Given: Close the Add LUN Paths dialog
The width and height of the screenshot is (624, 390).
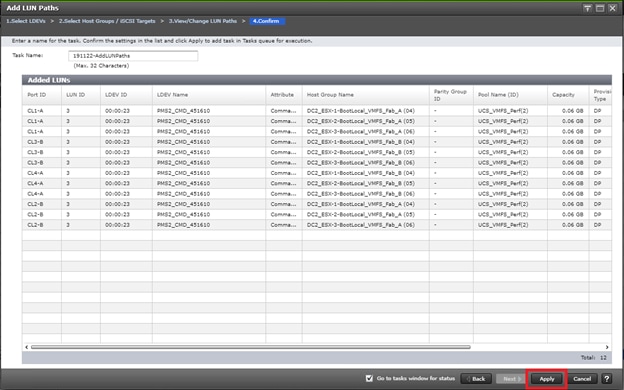Looking at the screenshot, I should pos(612,8).
